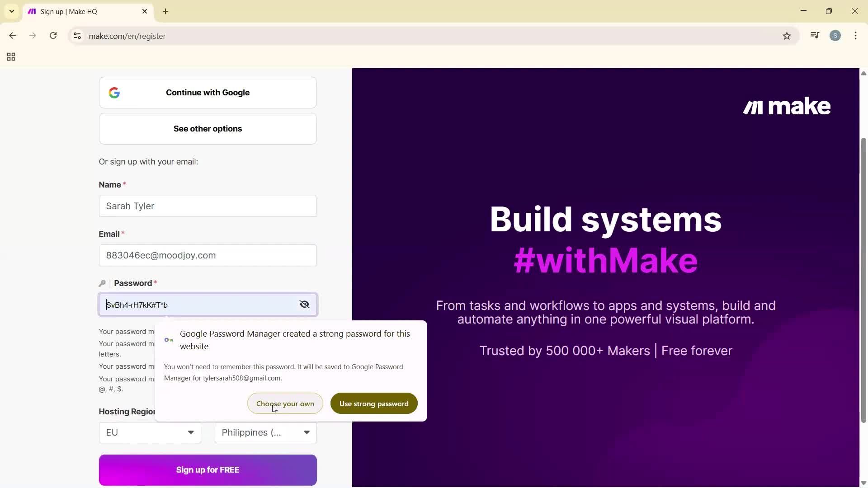
Task: Open the media controls icon
Action: pyautogui.click(x=815, y=35)
